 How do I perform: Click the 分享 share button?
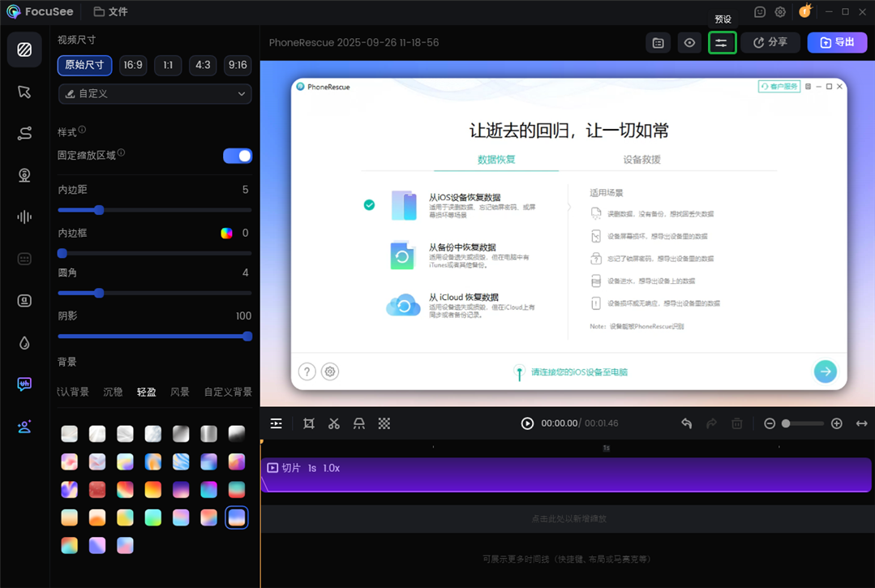[x=770, y=42]
